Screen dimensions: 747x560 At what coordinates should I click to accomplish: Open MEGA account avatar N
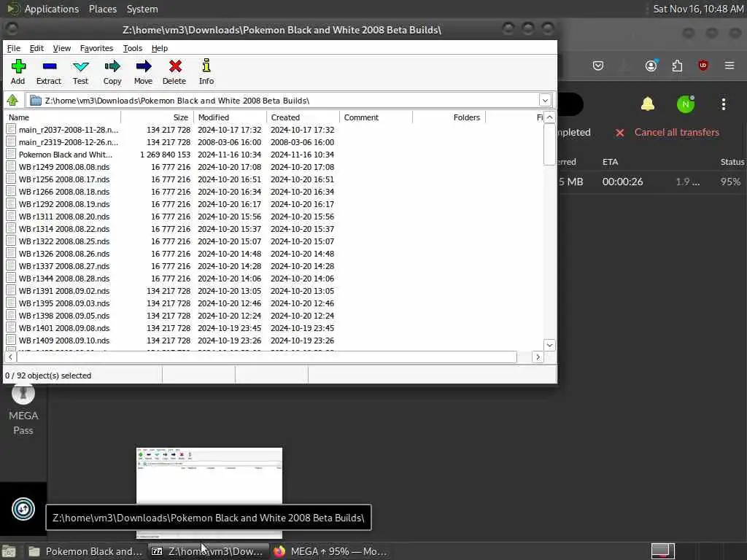[686, 104]
